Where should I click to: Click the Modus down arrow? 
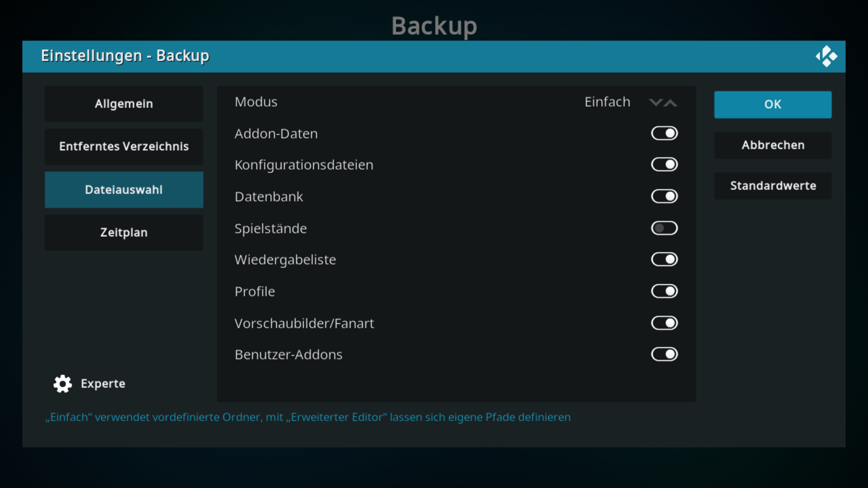pos(656,103)
